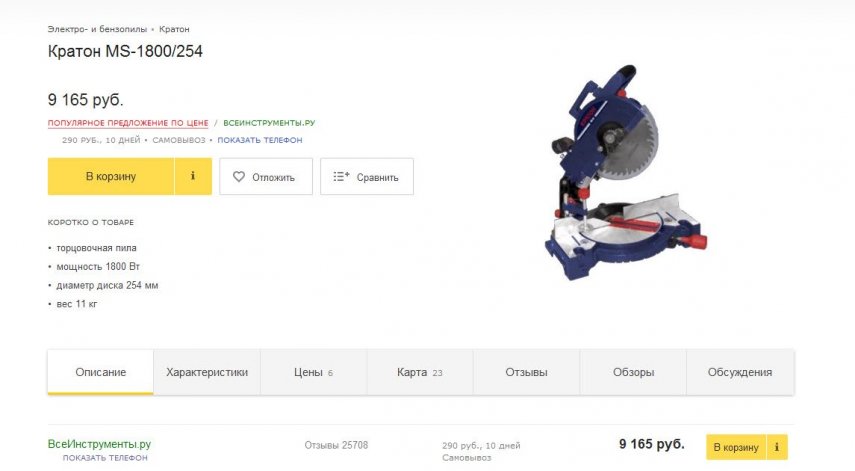Open the Цены tab
This screenshot has height=471, width=855.
(314, 372)
